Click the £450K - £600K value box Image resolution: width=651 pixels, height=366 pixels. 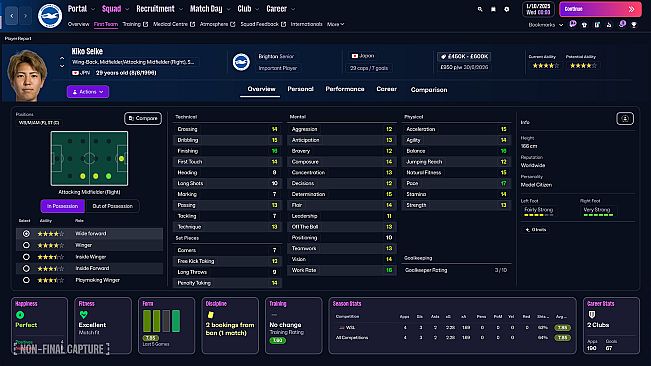[x=464, y=56]
